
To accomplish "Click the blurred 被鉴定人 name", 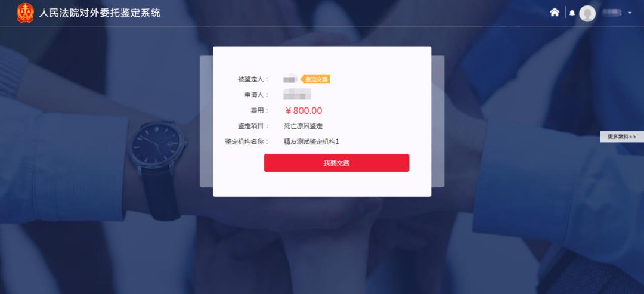I will 290,79.
